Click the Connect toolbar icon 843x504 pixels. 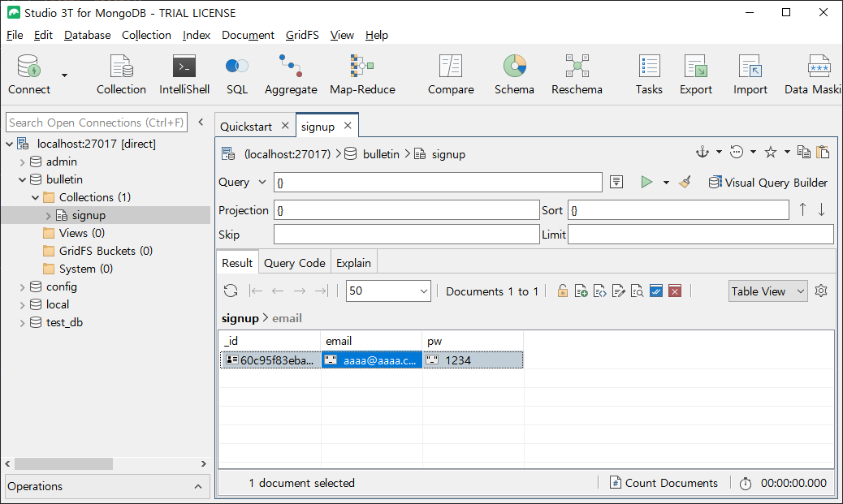click(29, 74)
